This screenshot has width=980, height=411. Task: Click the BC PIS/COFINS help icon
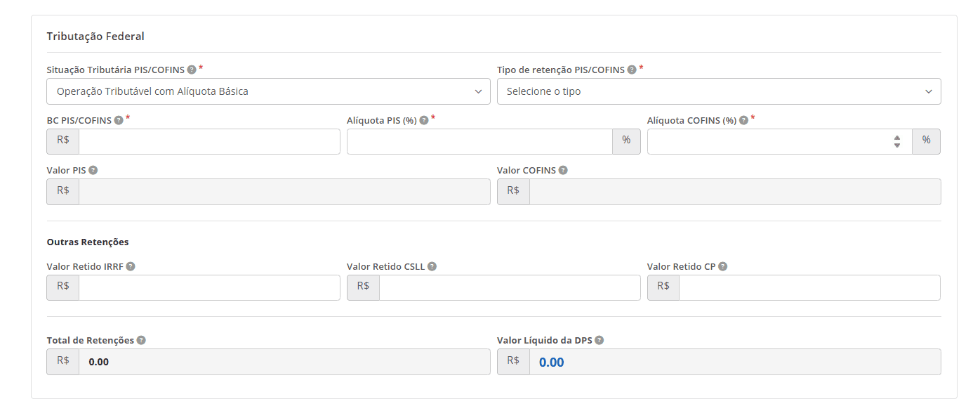[119, 120]
